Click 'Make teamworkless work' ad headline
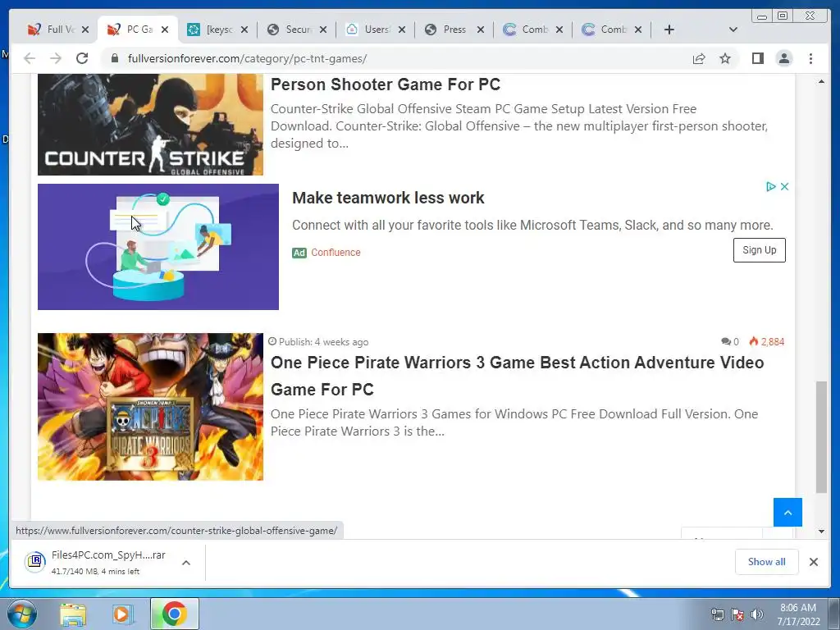This screenshot has width=840, height=630. 388,198
